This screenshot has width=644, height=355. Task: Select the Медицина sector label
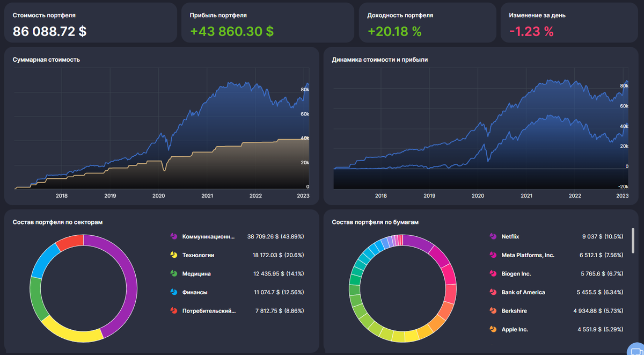pos(196,273)
